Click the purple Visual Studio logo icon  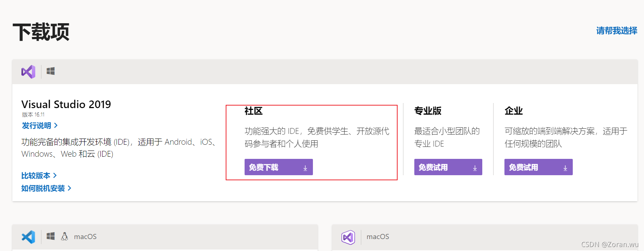[x=28, y=72]
